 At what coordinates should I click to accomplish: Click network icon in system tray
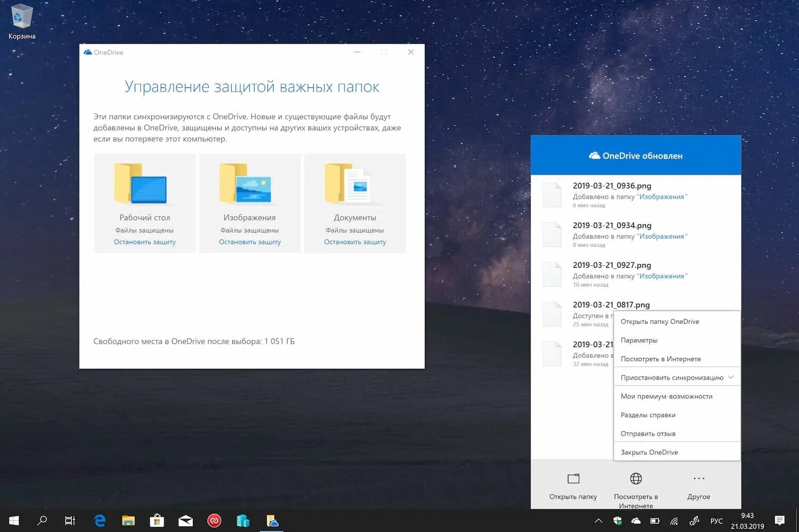coord(674,521)
